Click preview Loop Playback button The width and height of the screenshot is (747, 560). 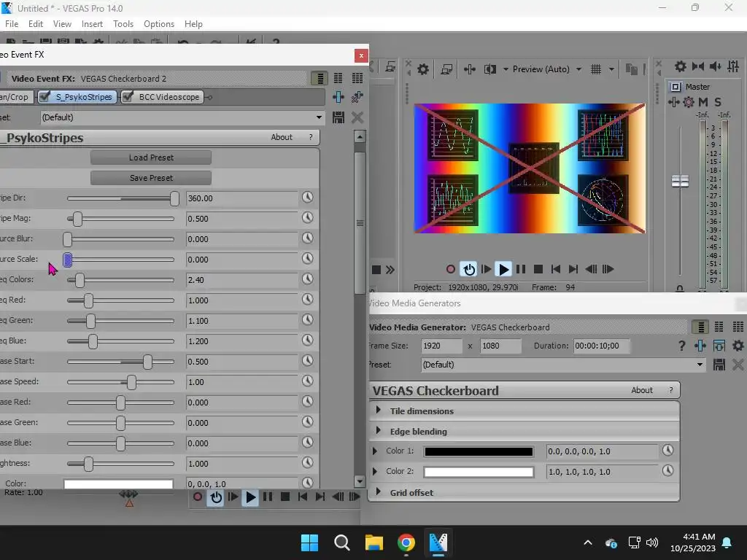(x=469, y=270)
